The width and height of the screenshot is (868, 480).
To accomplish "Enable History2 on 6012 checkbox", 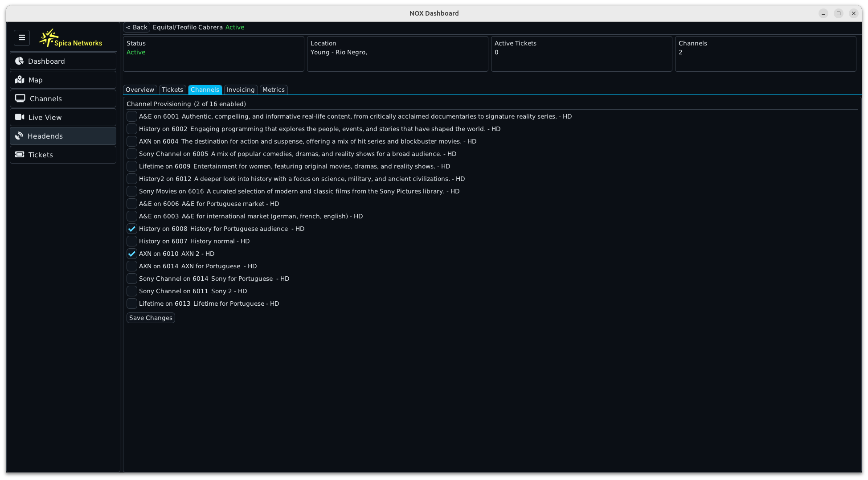I will (132, 179).
